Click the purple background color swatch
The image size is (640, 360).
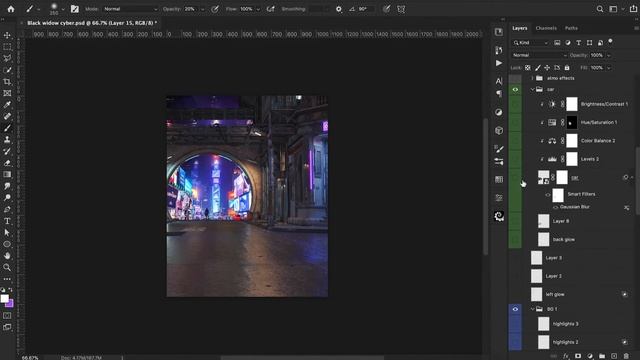coord(10,304)
